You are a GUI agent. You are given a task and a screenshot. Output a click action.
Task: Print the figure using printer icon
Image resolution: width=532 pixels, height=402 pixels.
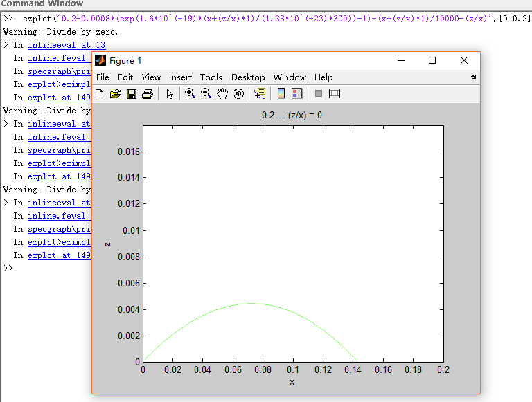[147, 93]
